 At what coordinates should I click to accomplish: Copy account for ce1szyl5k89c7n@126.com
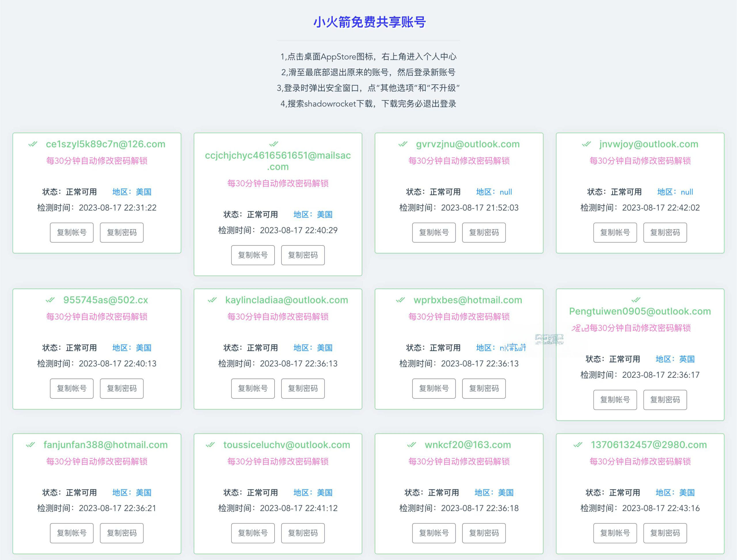72,233
